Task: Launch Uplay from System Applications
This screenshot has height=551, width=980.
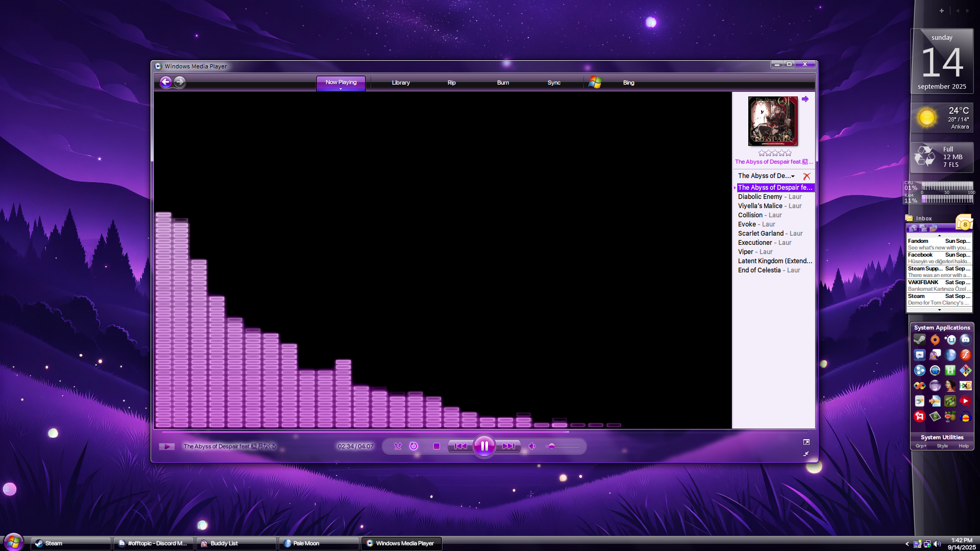Action: point(950,340)
